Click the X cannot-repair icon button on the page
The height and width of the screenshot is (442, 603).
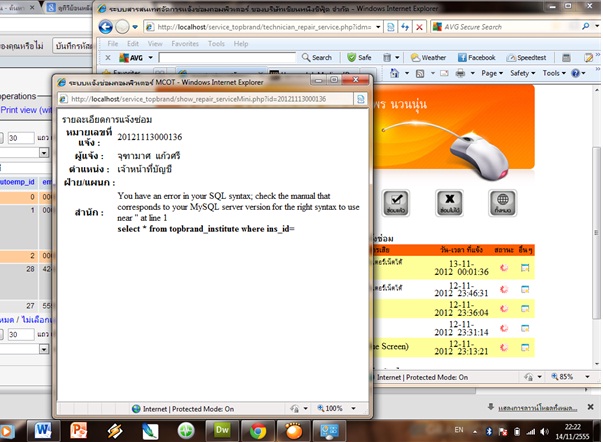click(x=450, y=203)
